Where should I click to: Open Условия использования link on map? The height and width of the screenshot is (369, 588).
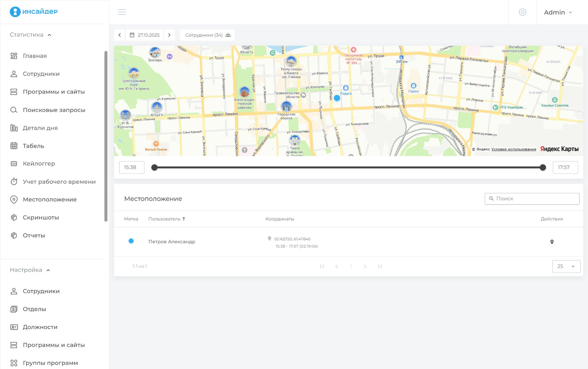[513, 149]
